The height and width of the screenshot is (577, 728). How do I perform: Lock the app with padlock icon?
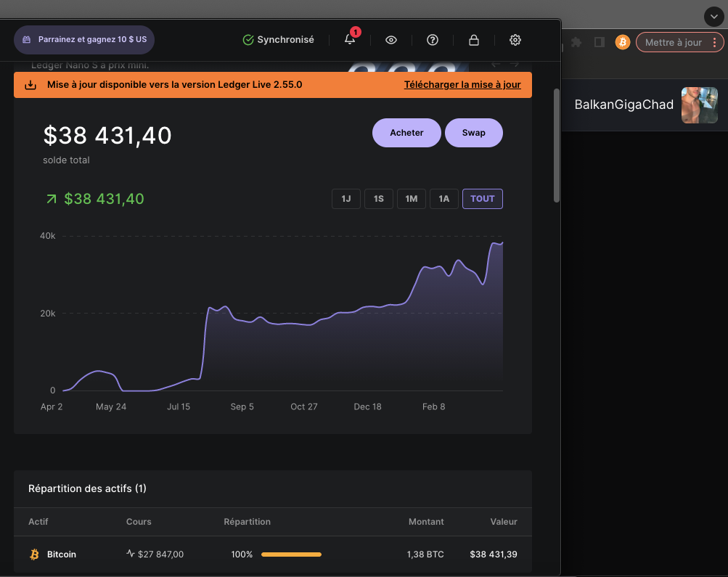[474, 40]
